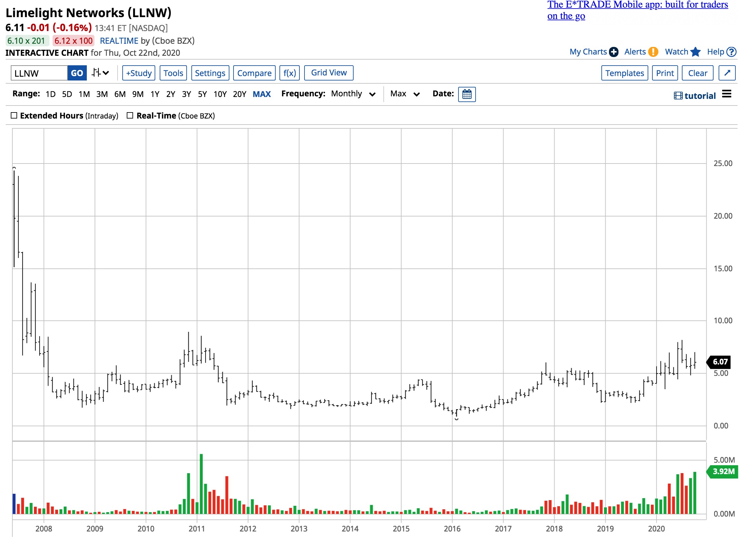Viewport: 756px width, 547px height.
Task: Click the 6.12 x 100 ask quote
Action: pos(73,41)
